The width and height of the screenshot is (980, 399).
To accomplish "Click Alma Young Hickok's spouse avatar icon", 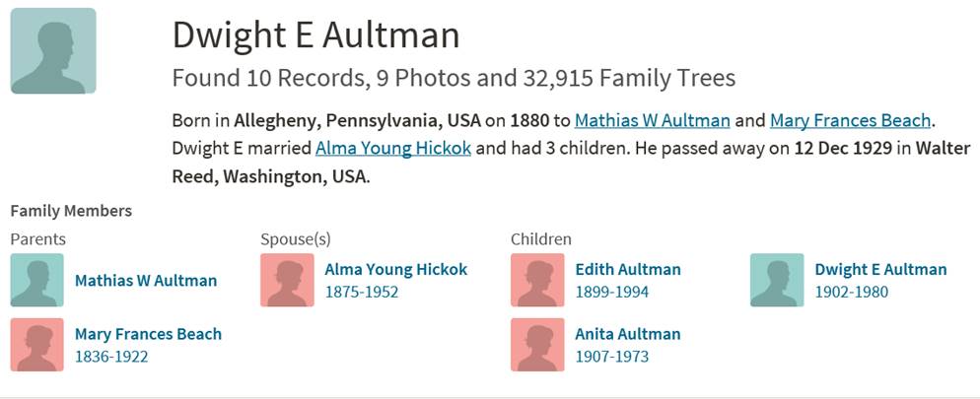I will click(288, 280).
